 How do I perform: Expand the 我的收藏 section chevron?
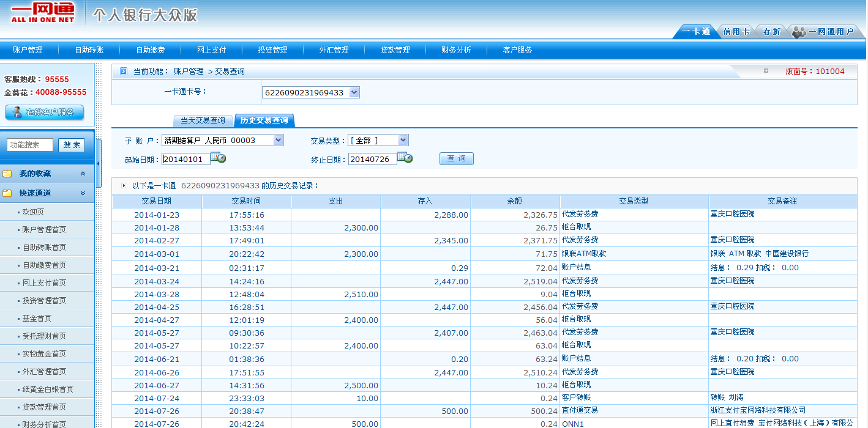point(83,174)
